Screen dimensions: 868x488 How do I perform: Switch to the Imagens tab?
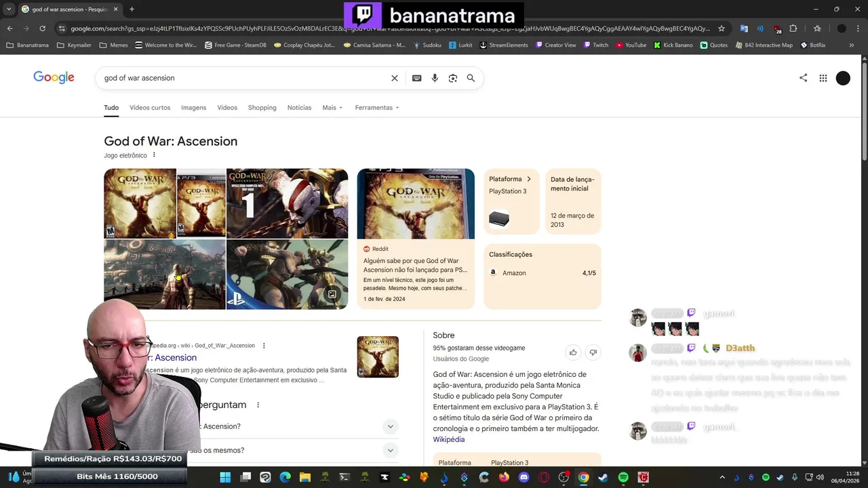click(x=193, y=108)
